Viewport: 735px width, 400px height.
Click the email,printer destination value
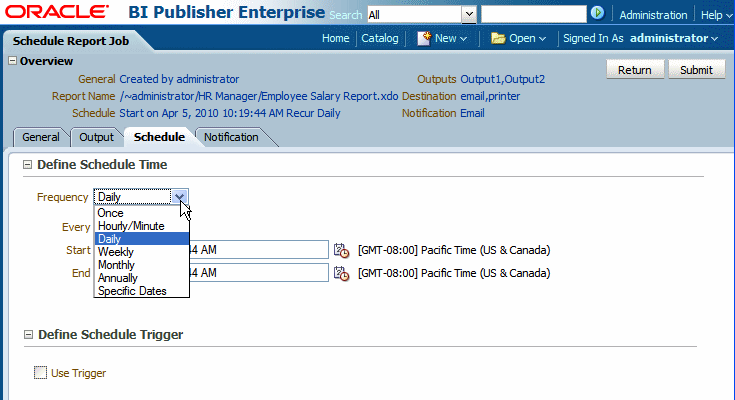[490, 96]
